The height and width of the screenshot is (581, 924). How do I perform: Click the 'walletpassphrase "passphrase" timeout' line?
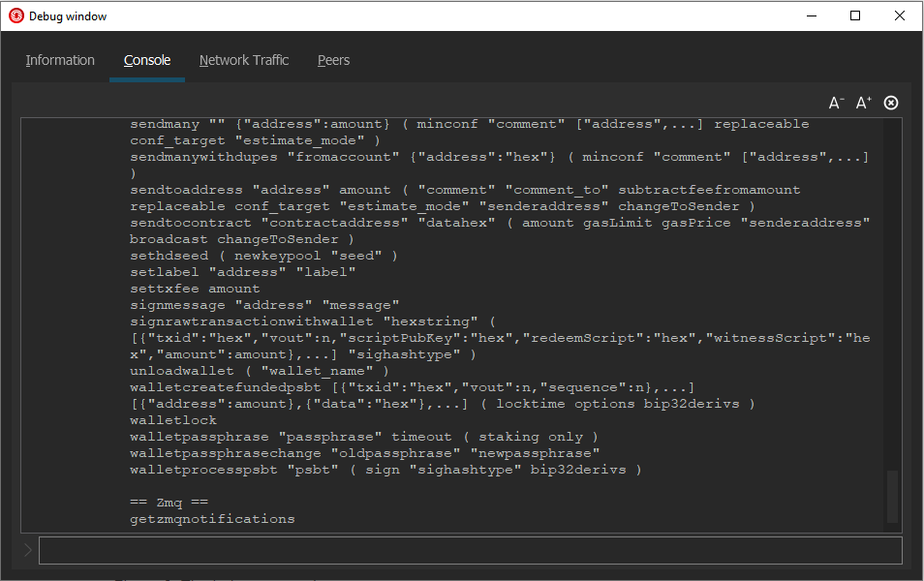[364, 437]
